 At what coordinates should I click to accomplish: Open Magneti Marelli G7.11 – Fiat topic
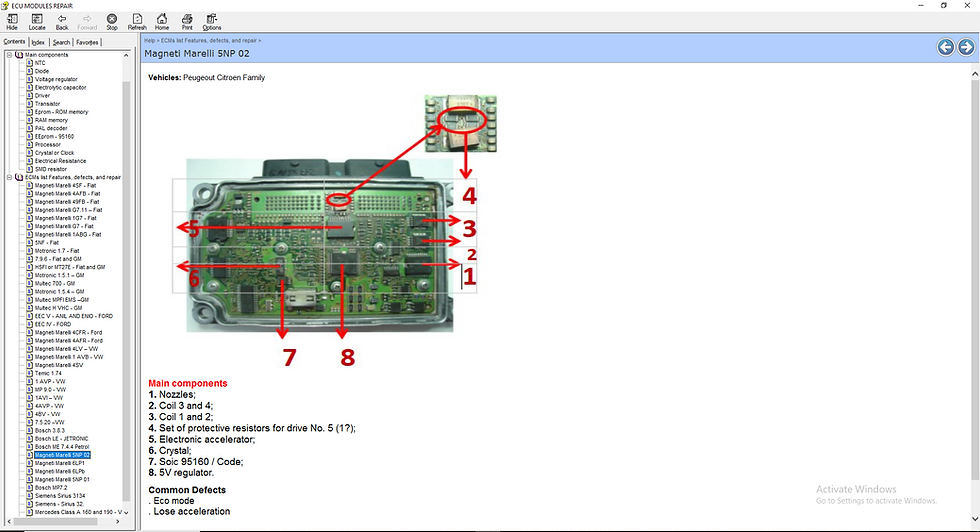coord(68,210)
